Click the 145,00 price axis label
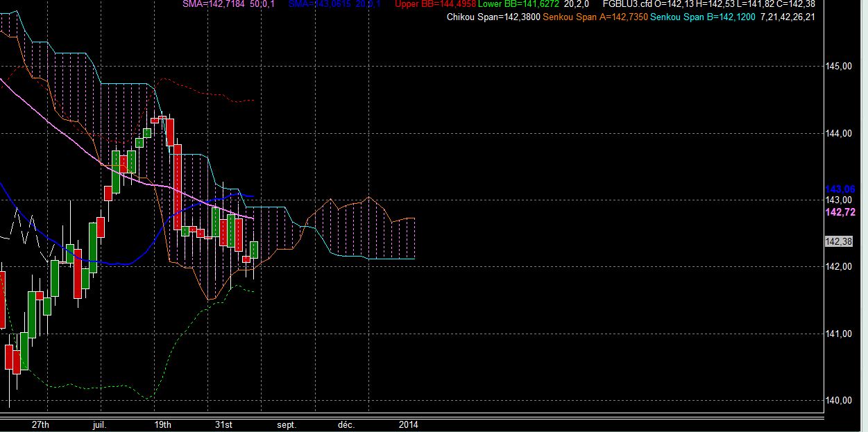The image size is (868, 432). (839, 67)
